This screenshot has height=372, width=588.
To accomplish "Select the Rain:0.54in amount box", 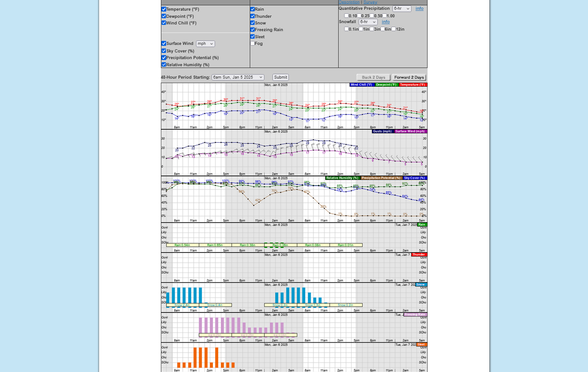I will click(183, 245).
